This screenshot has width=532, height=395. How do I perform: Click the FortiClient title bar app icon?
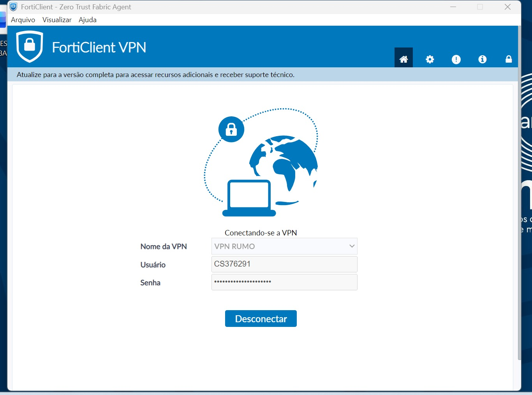point(13,7)
